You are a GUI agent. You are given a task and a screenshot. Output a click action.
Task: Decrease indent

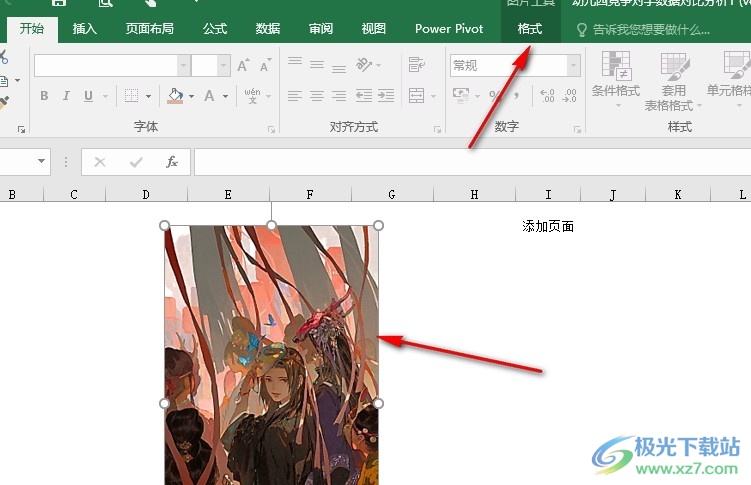pyautogui.click(x=364, y=96)
